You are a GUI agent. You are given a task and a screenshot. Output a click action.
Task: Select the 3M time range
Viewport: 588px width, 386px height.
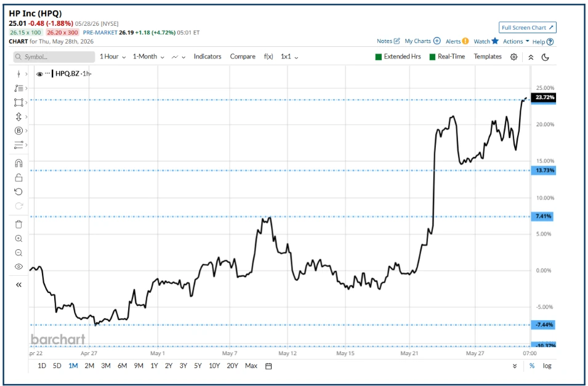pos(106,366)
